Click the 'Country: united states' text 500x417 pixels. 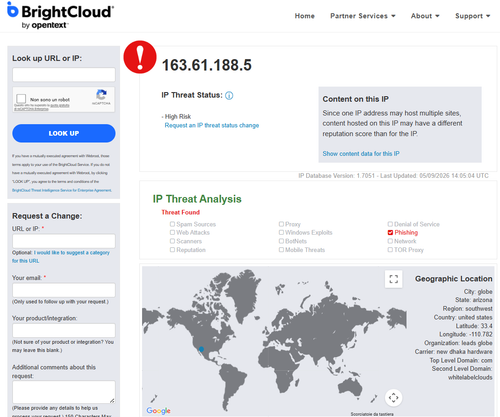click(463, 317)
